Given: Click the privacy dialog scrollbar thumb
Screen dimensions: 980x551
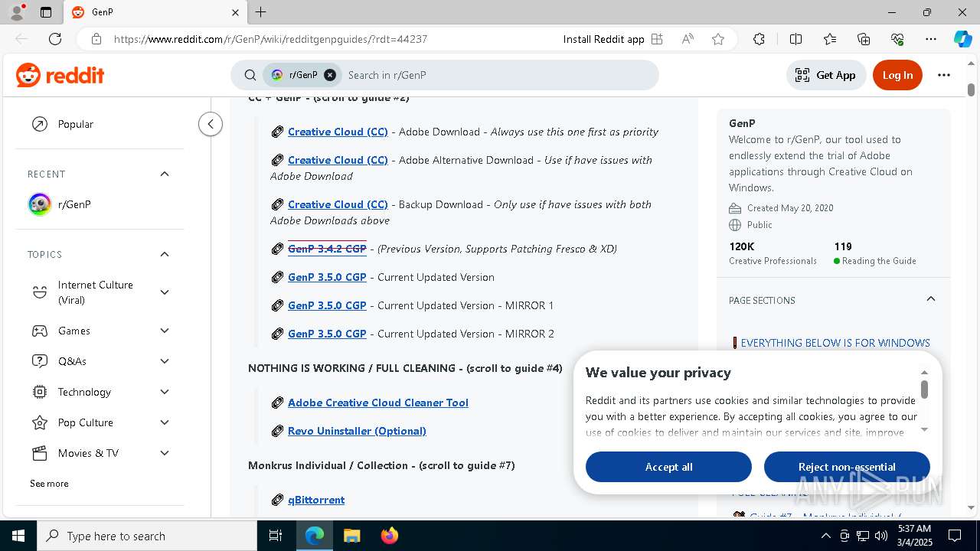Looking at the screenshot, I should point(924,390).
